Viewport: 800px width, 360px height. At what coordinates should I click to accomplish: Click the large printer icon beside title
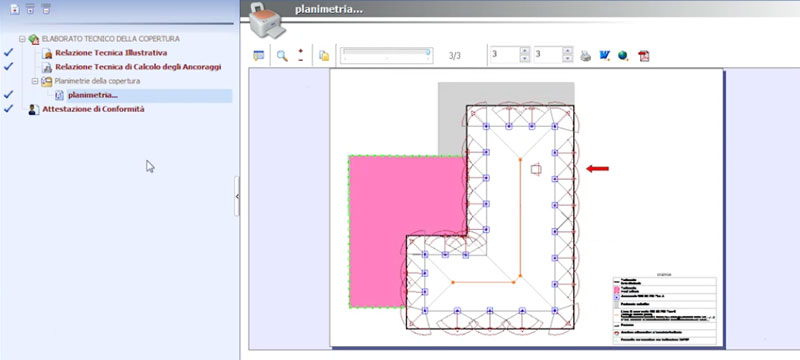click(267, 20)
